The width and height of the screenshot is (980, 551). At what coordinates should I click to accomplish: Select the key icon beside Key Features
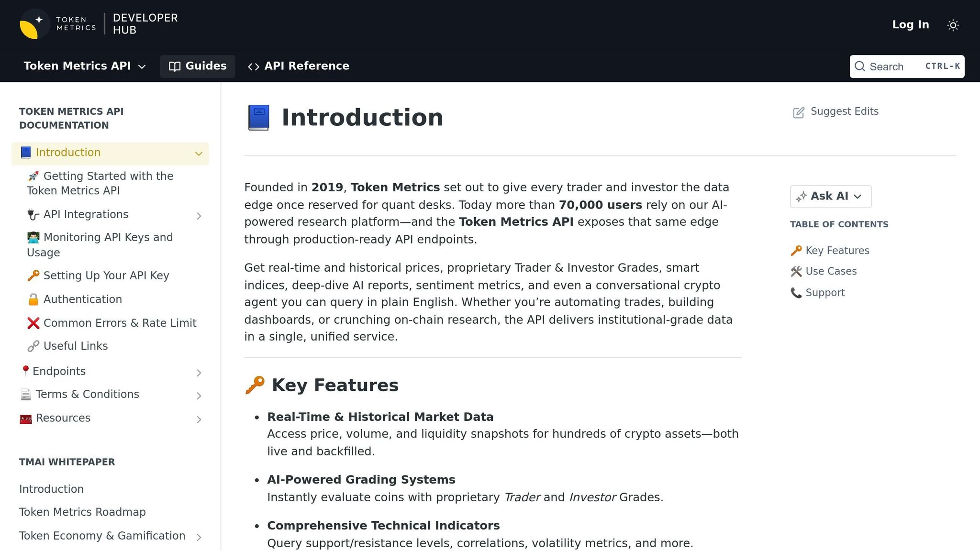pyautogui.click(x=796, y=250)
